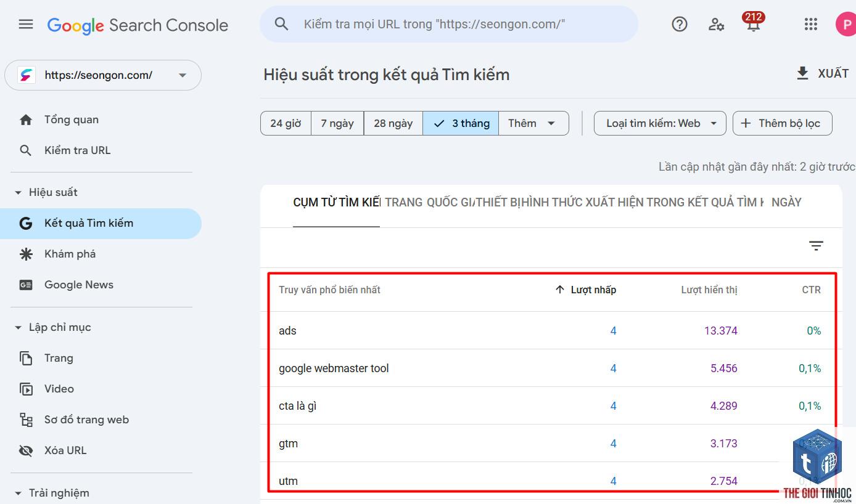
Task: Open the Help question mark icon
Action: tap(679, 24)
